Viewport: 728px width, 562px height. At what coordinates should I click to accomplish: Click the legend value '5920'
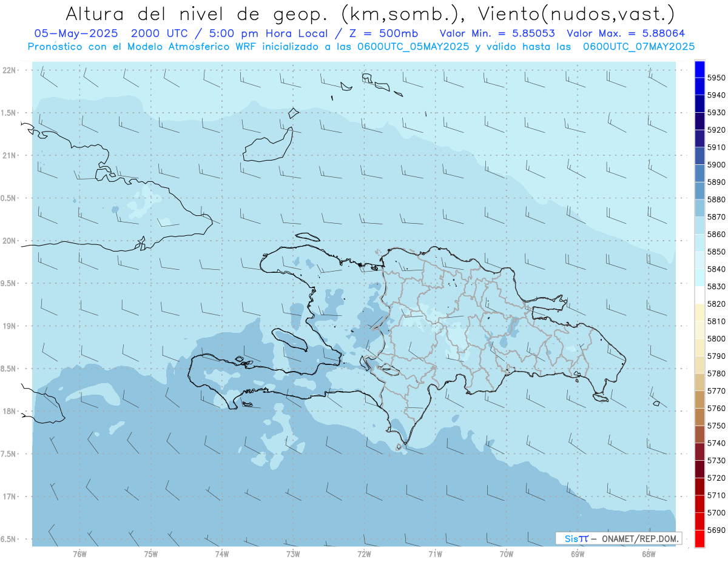[x=716, y=130]
